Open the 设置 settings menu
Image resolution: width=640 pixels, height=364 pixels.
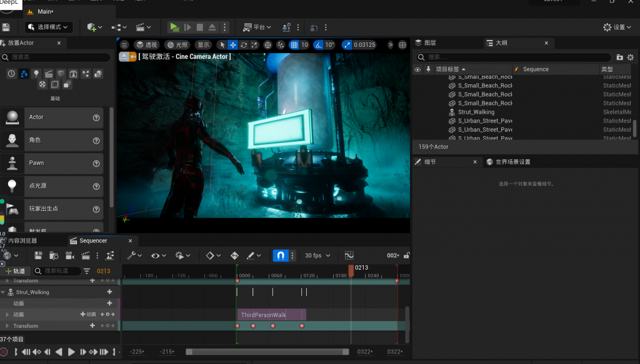coord(617,27)
